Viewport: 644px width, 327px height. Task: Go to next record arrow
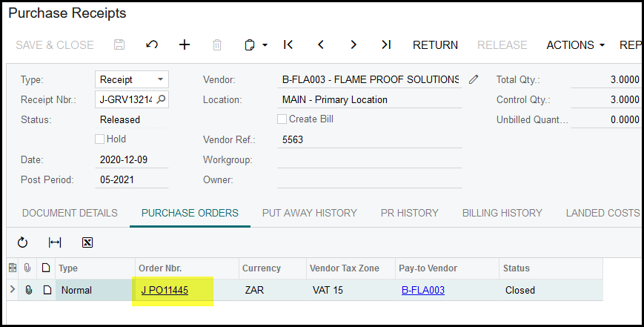click(x=353, y=44)
